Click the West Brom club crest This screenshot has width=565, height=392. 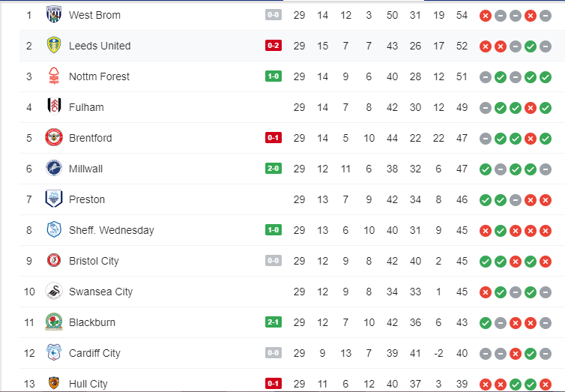53,15
